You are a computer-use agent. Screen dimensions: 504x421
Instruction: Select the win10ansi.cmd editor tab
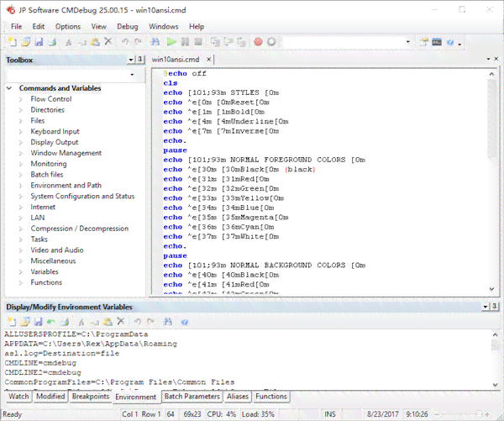(x=176, y=60)
